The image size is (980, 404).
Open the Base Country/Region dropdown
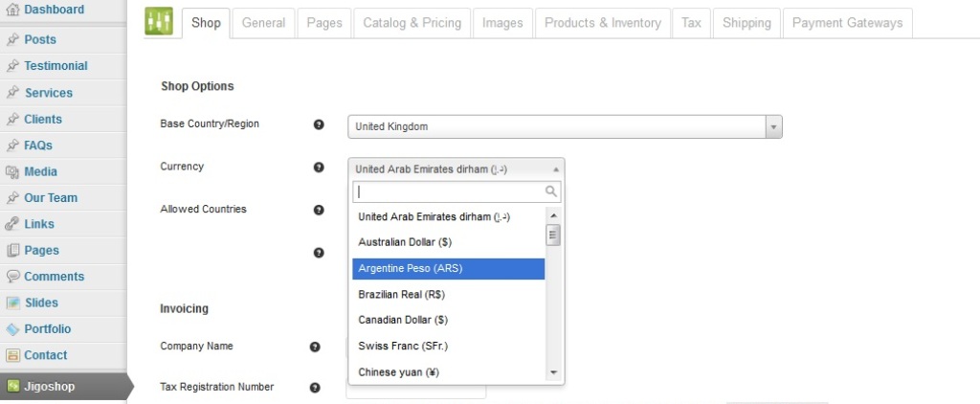coord(564,126)
